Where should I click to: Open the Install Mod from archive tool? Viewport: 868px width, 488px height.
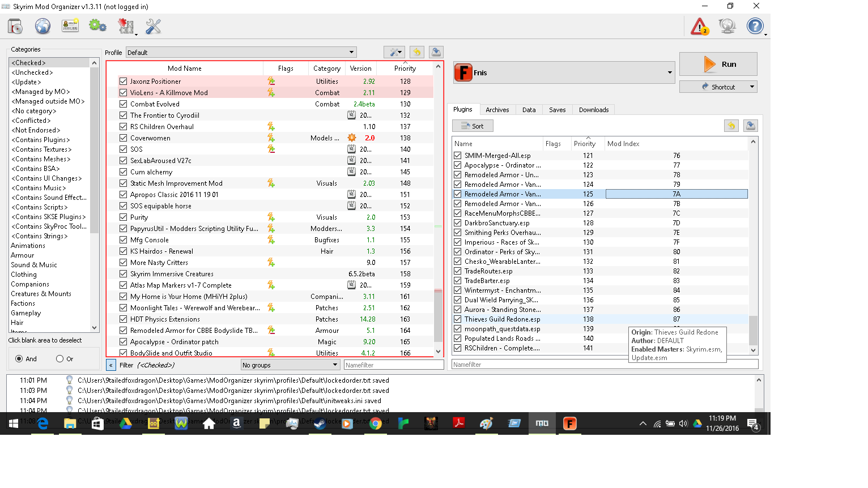15,26
